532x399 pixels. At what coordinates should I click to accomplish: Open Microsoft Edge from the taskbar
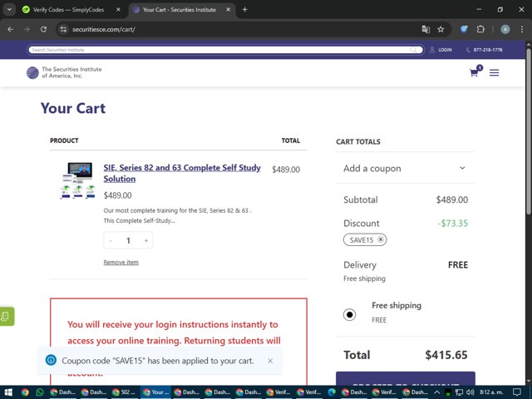(x=332, y=392)
